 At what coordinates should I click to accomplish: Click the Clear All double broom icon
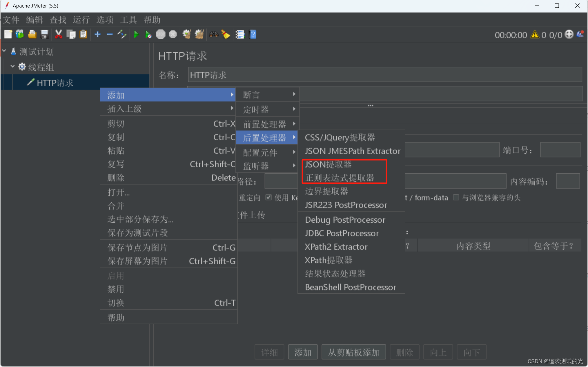[x=199, y=34]
